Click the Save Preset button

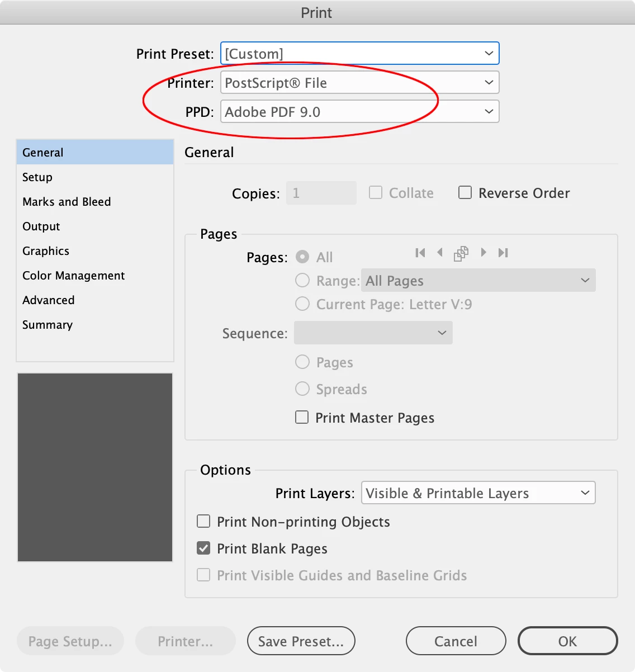[x=301, y=641]
